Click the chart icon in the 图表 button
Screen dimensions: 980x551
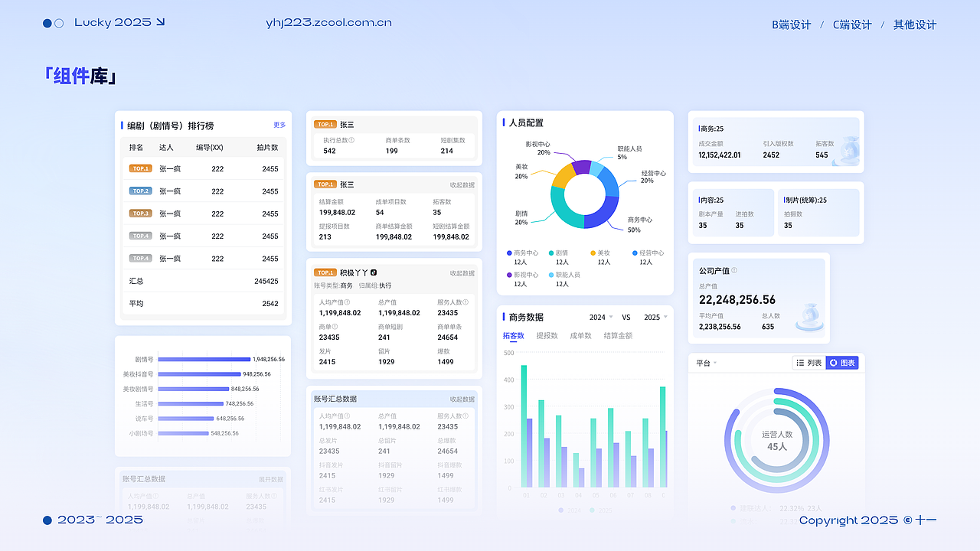tap(834, 363)
